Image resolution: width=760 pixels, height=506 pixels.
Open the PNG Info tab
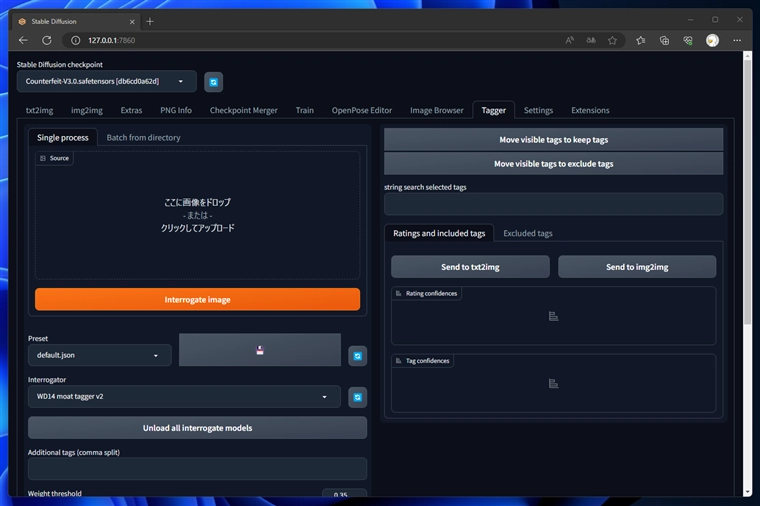[x=176, y=110]
